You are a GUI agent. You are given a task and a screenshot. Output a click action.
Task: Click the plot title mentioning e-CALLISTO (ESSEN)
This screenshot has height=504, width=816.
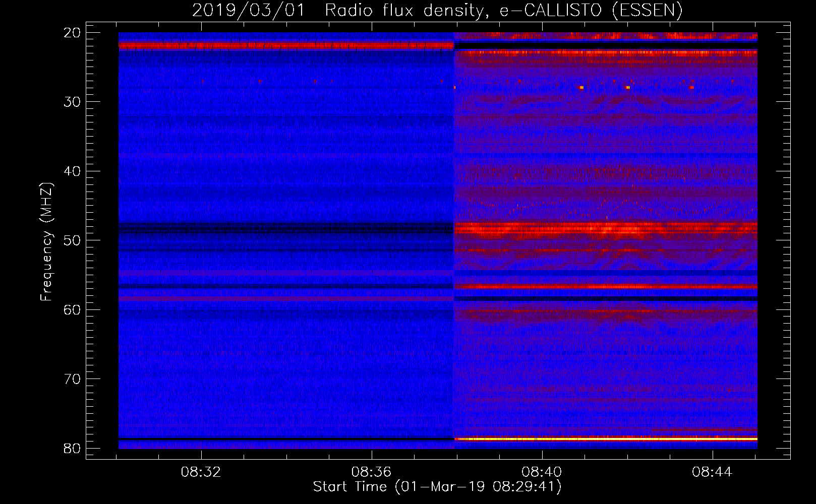[x=437, y=10]
